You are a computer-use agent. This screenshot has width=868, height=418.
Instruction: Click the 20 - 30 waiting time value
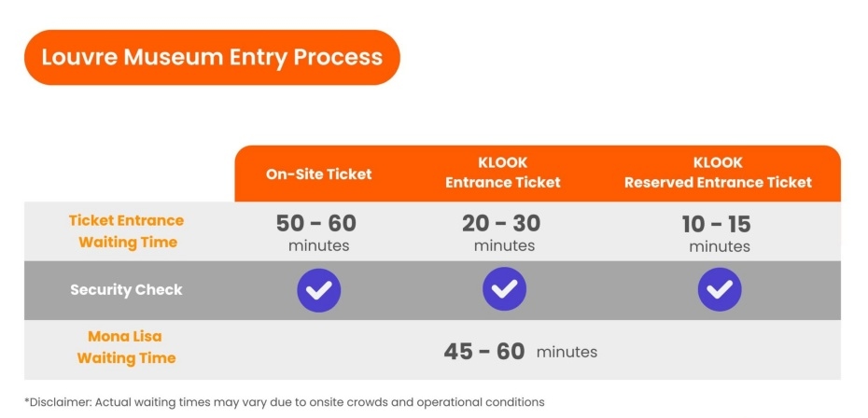tap(502, 224)
